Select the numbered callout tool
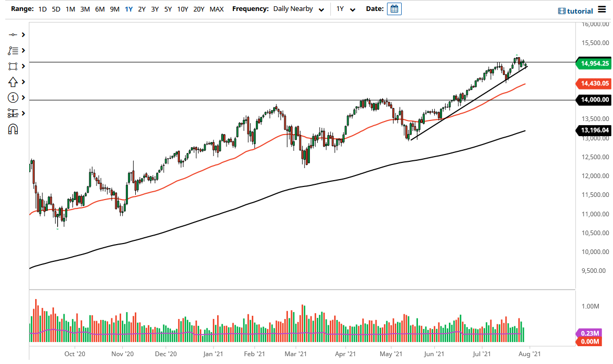 pos(13,97)
